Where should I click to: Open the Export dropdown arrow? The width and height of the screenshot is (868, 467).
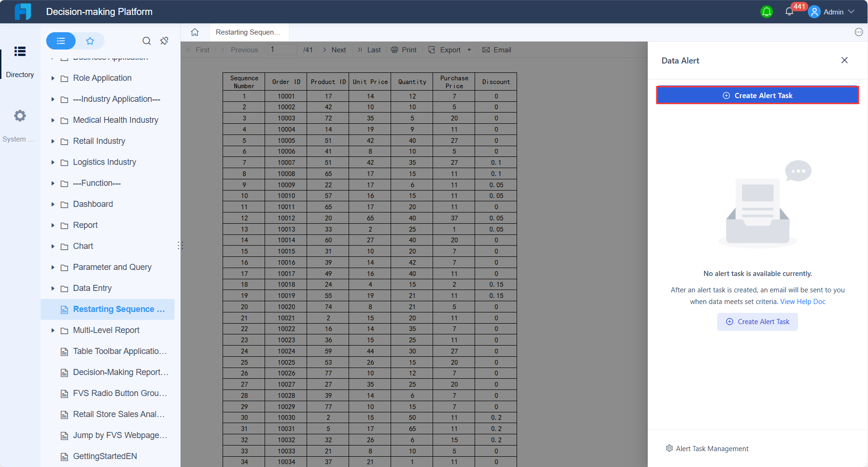pyautogui.click(x=469, y=50)
